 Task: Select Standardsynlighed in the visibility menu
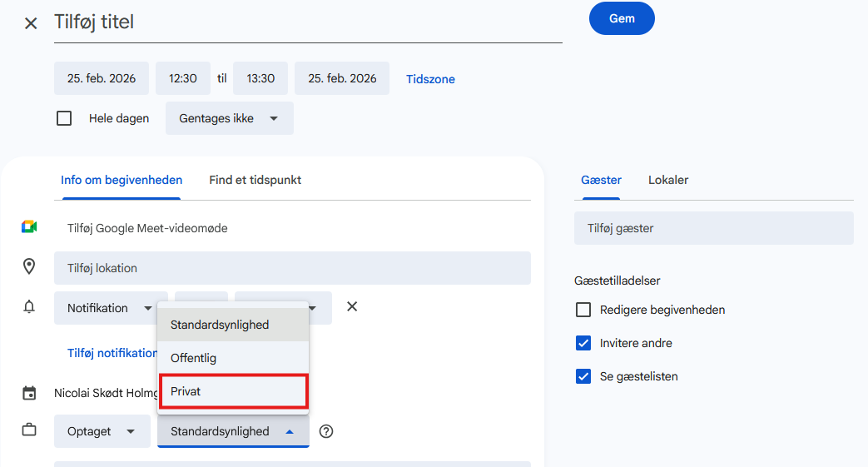pos(233,325)
